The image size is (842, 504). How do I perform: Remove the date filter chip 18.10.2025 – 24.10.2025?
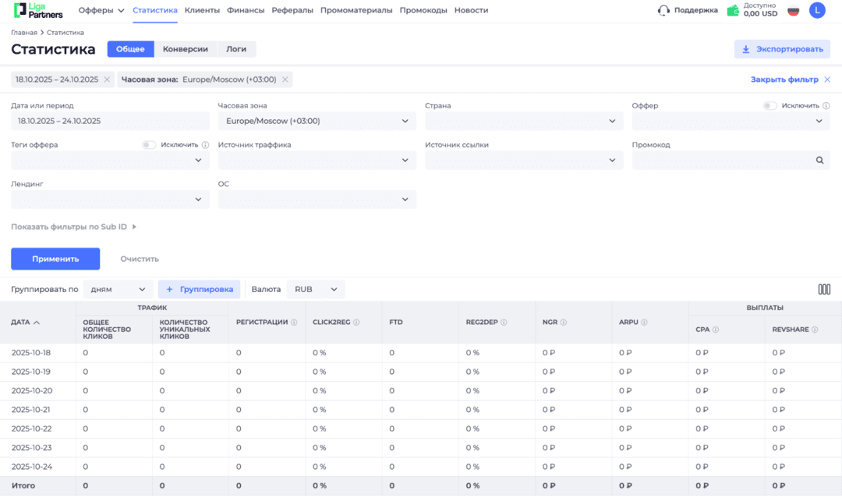(x=107, y=79)
